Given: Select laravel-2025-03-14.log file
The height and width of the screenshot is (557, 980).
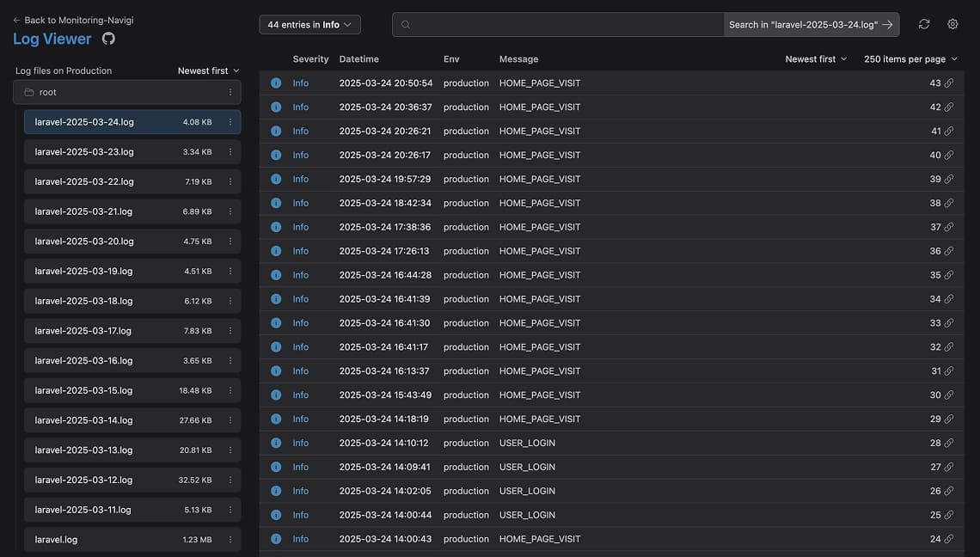Looking at the screenshot, I should click(132, 420).
